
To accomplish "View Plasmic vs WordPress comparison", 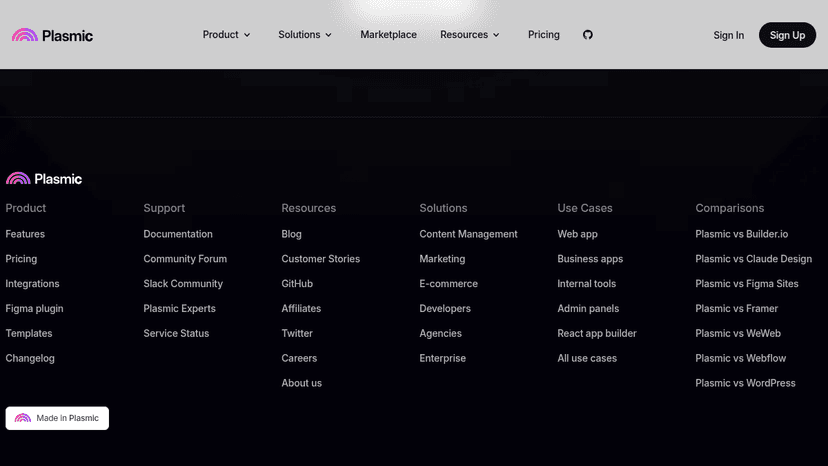I will click(x=745, y=383).
